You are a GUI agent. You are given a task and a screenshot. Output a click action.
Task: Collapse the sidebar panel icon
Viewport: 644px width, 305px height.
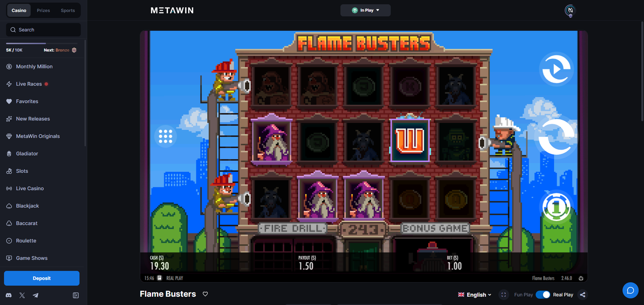coord(76,295)
